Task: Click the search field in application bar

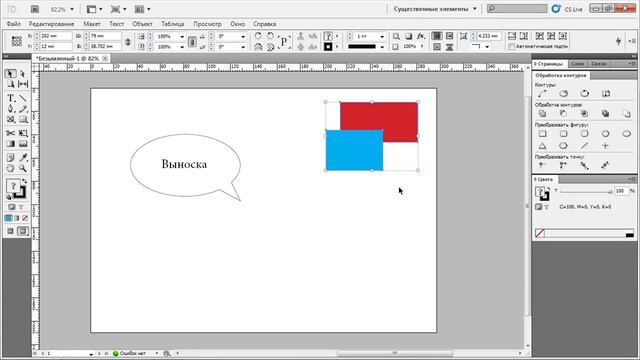Action: [x=517, y=9]
